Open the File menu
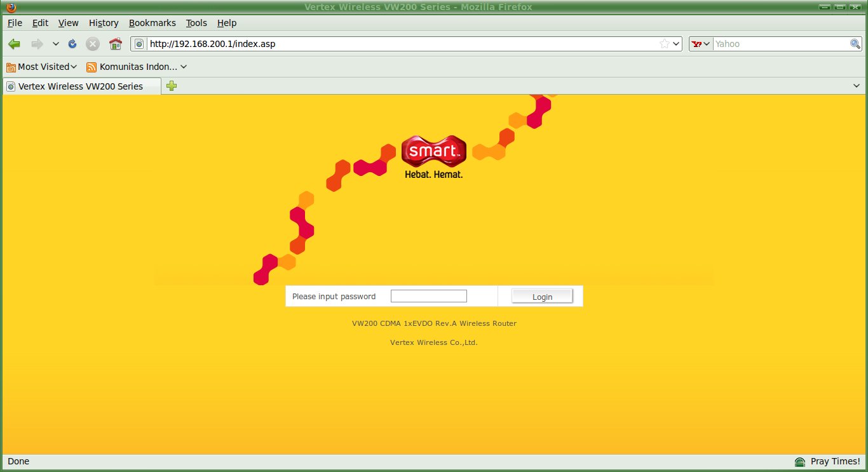This screenshot has height=472, width=868. point(15,23)
